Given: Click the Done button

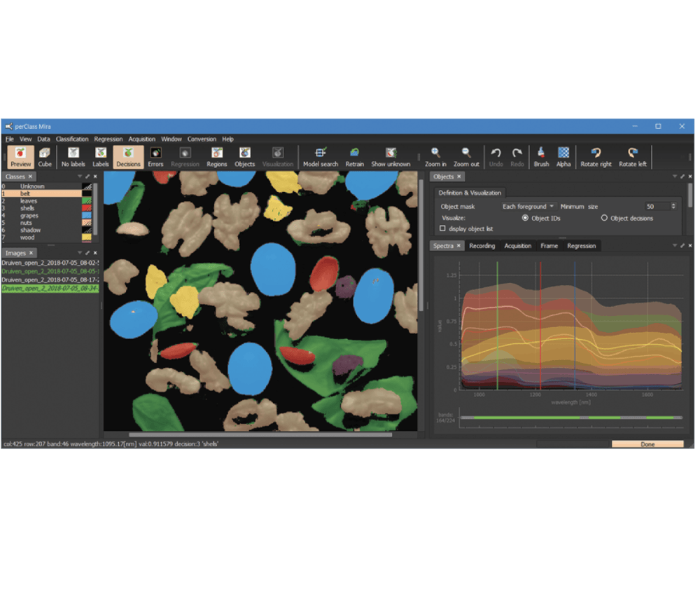Looking at the screenshot, I should tap(647, 444).
